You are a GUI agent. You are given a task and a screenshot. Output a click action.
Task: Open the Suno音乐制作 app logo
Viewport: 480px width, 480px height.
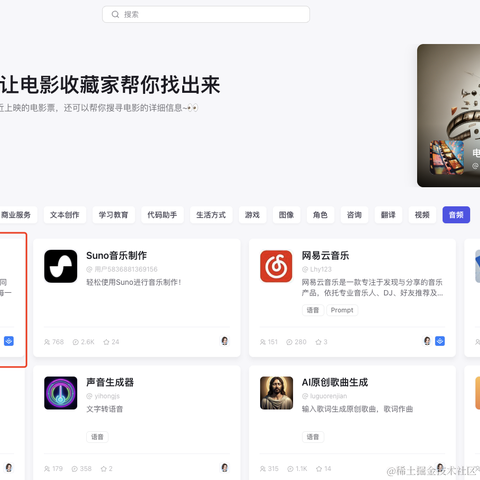[61, 266]
